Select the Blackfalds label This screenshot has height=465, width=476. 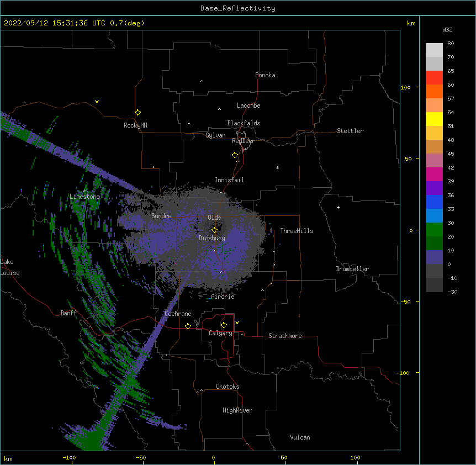point(244,123)
